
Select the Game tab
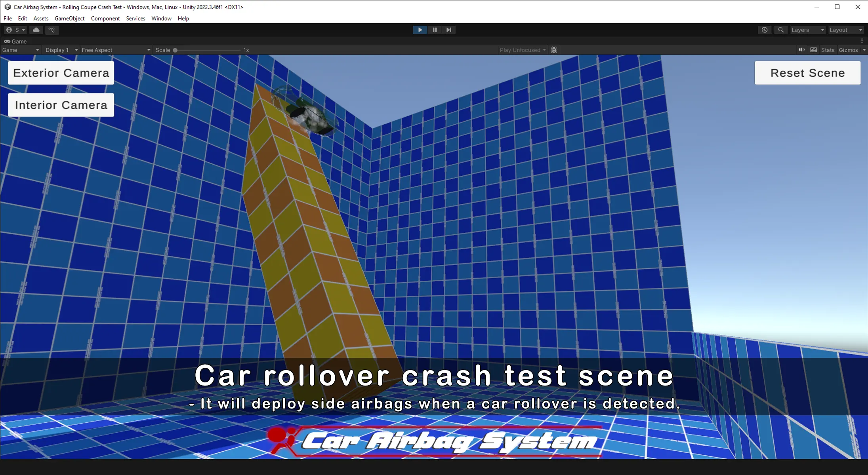pyautogui.click(x=15, y=41)
